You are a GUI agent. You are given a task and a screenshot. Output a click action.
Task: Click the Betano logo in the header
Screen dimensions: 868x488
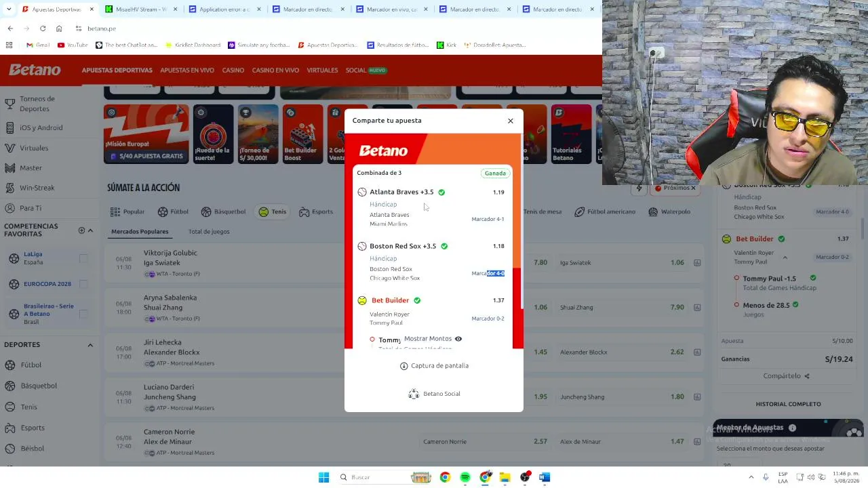35,70
